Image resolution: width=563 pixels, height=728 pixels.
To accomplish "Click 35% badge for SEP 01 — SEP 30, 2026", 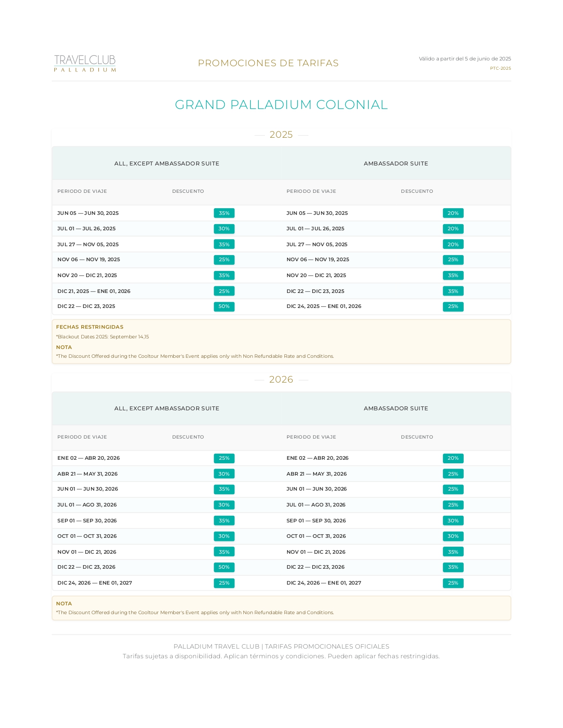I will click(x=224, y=521).
